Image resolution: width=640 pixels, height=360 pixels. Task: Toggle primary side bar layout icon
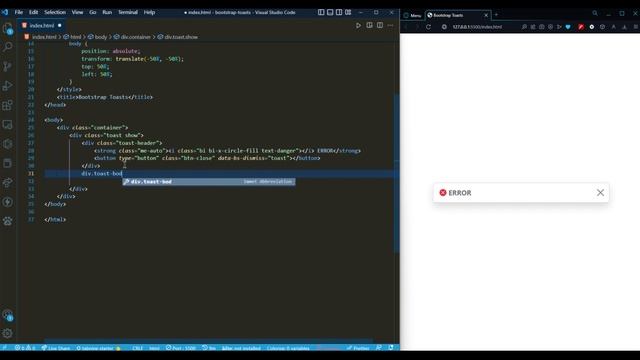point(321,12)
